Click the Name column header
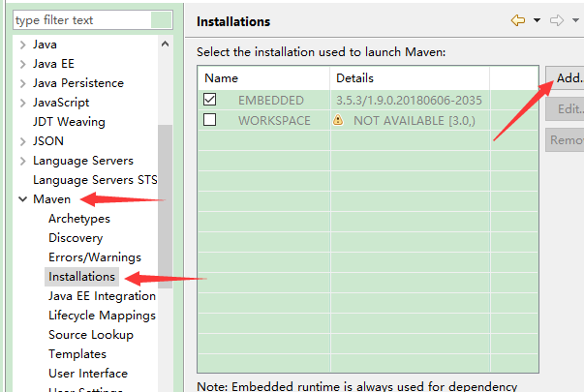 (x=263, y=78)
